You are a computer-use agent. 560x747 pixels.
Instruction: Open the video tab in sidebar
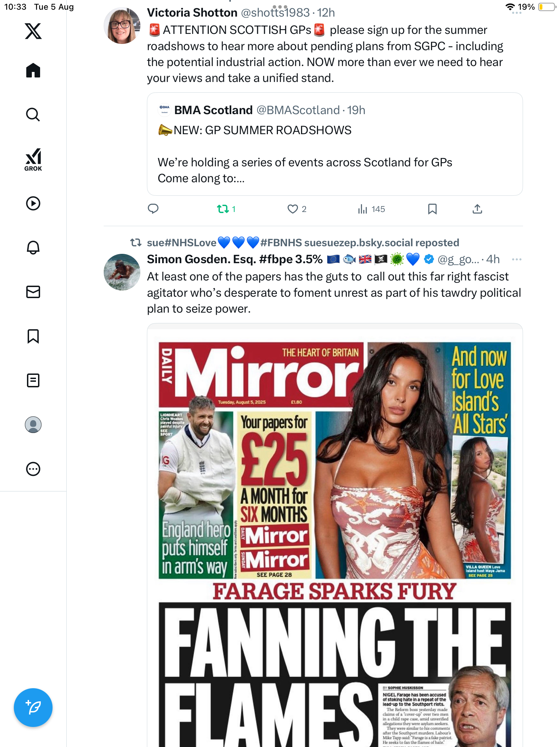(33, 203)
